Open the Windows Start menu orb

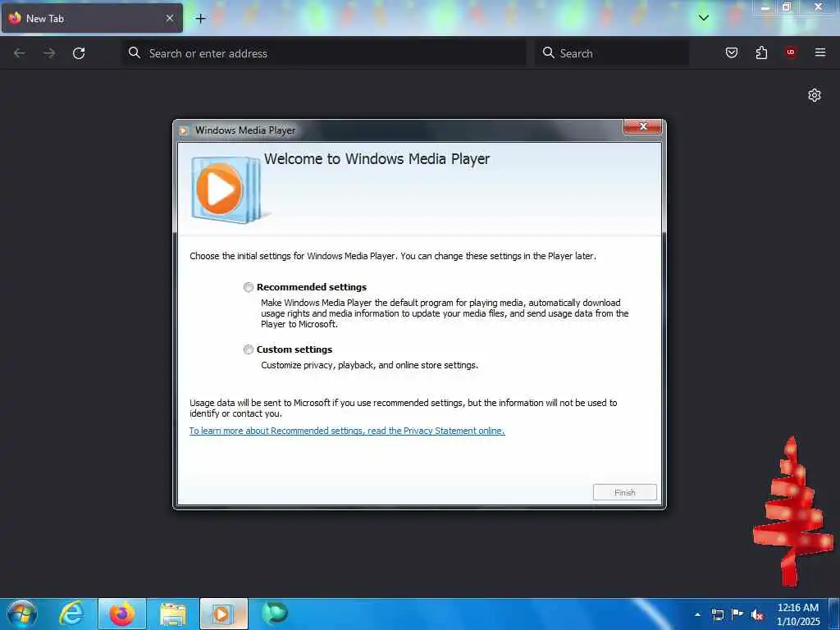coord(22,614)
